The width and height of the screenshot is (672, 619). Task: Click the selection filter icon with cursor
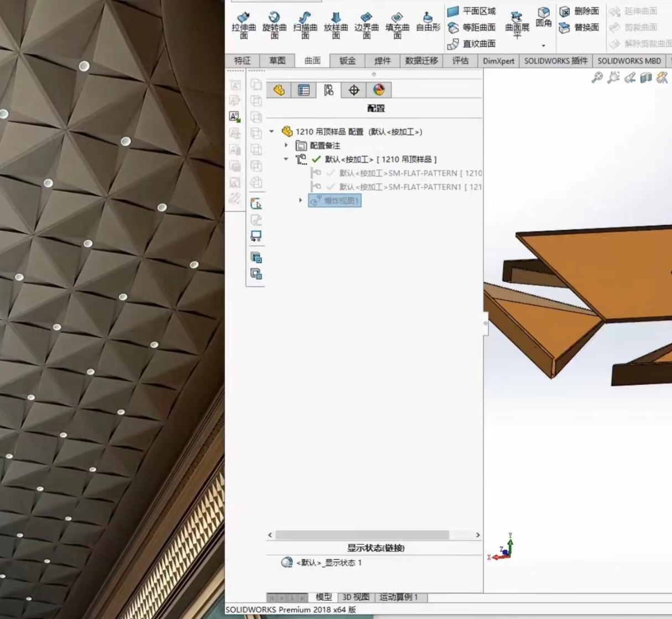pos(256,203)
